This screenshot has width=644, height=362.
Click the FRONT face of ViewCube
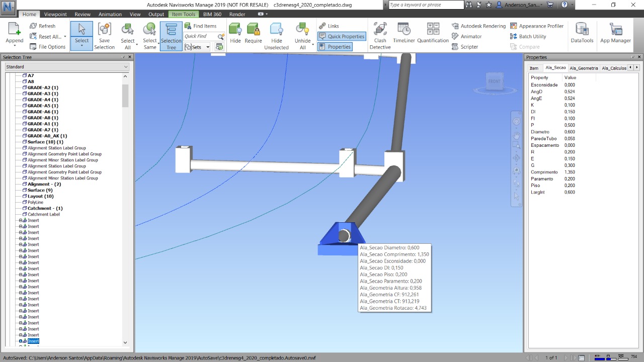point(495,81)
